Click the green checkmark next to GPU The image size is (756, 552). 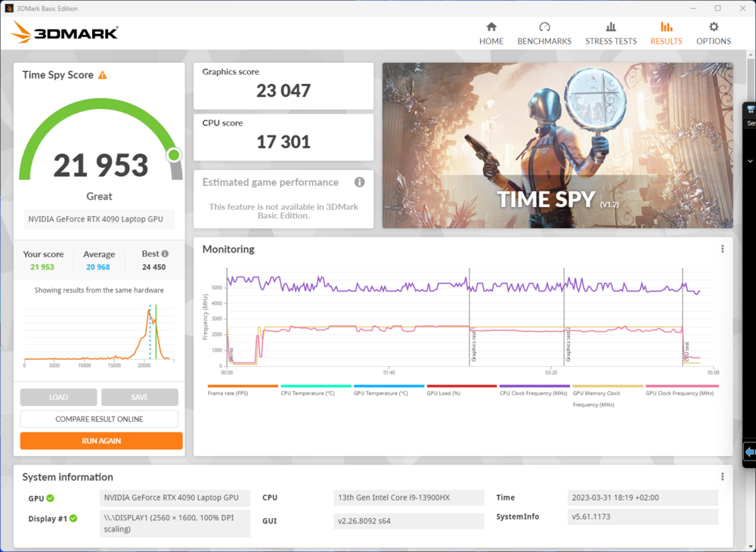pyautogui.click(x=51, y=498)
